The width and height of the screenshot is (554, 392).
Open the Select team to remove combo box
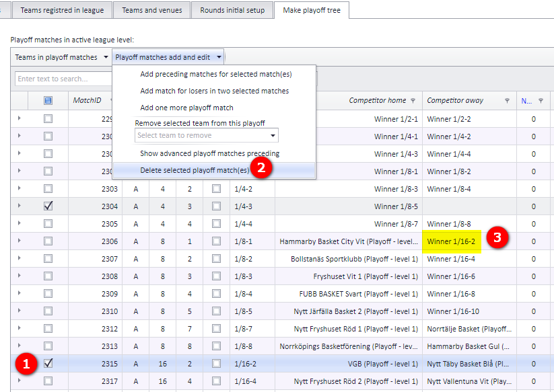(207, 136)
